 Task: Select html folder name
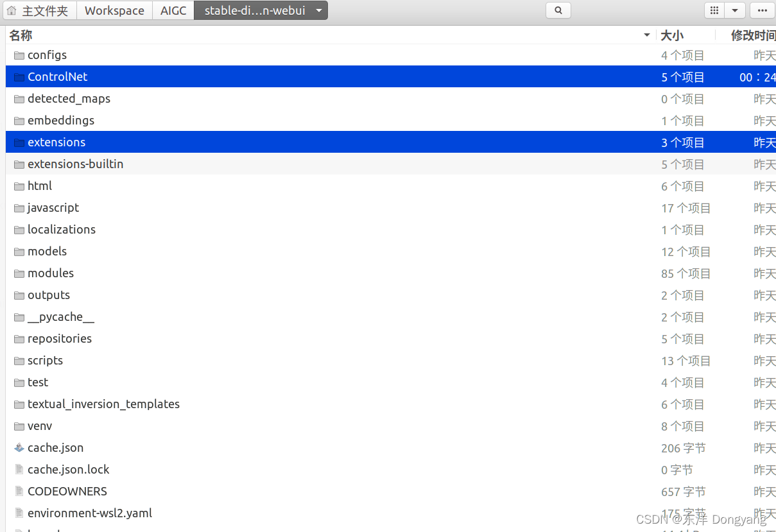pos(40,186)
